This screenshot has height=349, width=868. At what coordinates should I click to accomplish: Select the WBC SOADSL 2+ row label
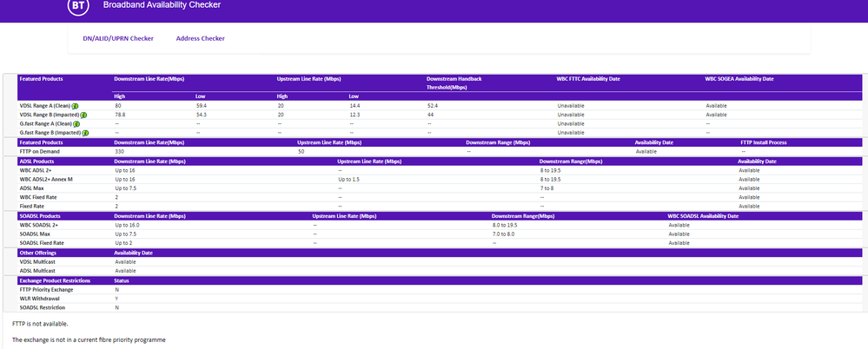click(x=40, y=225)
